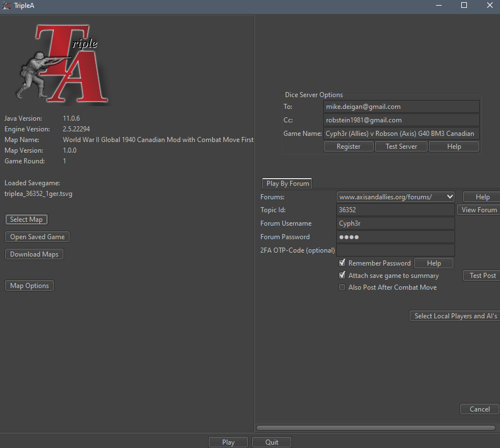
Task: Disable Attach save game to summary
Action: [342, 276]
